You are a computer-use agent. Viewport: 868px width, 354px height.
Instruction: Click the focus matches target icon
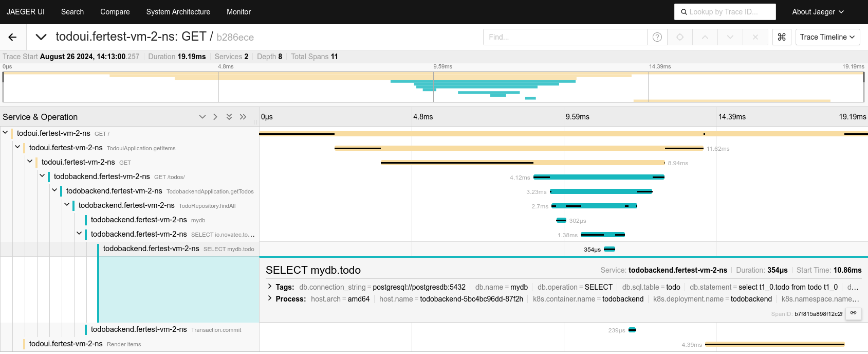click(x=680, y=37)
